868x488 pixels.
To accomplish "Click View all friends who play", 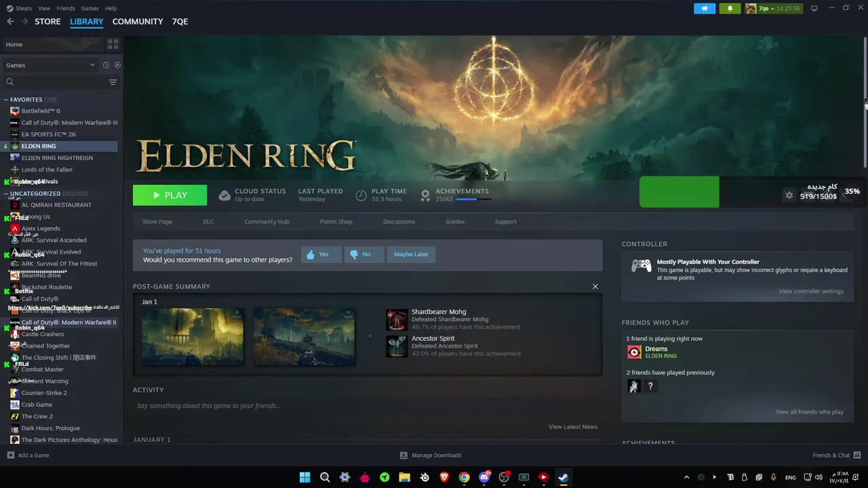I will click(x=809, y=412).
